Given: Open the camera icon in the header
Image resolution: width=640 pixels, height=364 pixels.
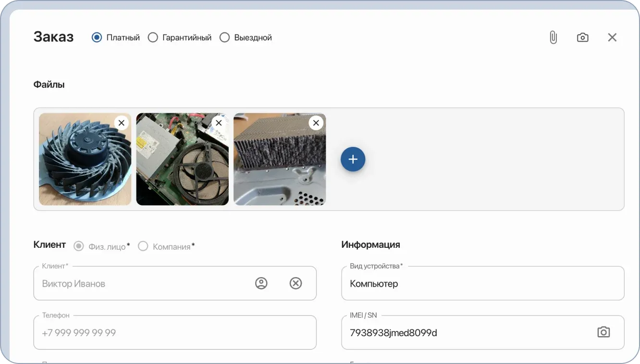Looking at the screenshot, I should pos(582,37).
